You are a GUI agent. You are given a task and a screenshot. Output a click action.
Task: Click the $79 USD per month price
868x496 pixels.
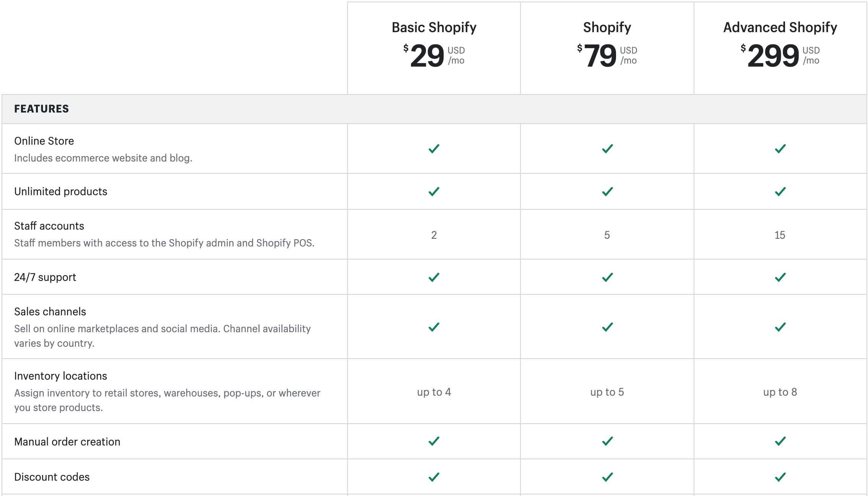[x=607, y=55]
